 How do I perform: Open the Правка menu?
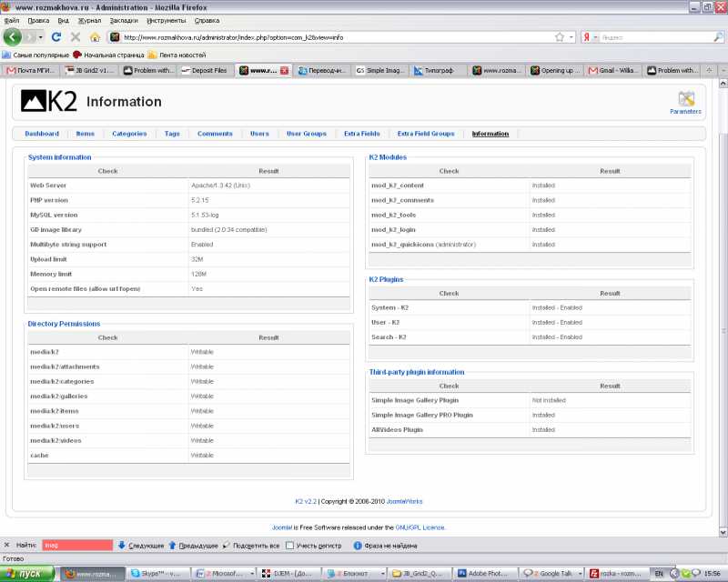(x=38, y=20)
